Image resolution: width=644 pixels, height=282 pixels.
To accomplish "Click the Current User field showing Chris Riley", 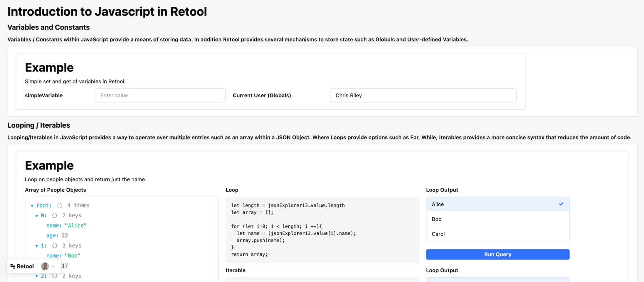I will 423,95.
